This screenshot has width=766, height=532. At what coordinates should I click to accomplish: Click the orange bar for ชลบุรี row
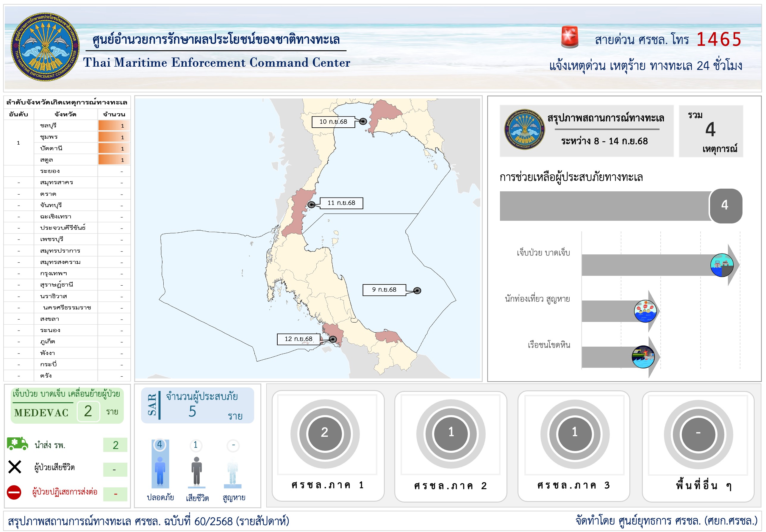(114, 126)
